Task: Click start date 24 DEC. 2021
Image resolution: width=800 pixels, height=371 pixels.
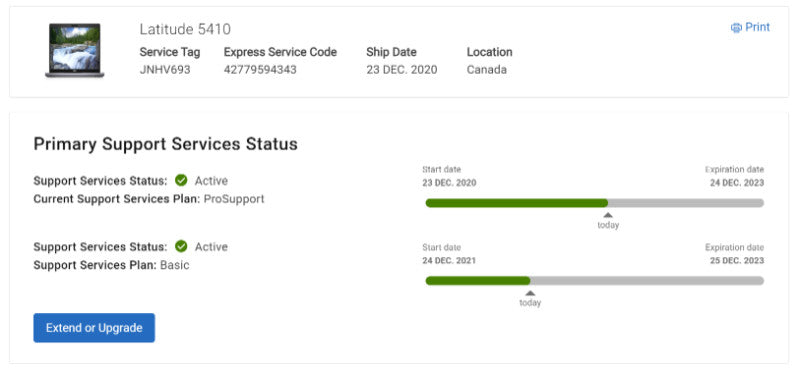Action: [x=449, y=260]
